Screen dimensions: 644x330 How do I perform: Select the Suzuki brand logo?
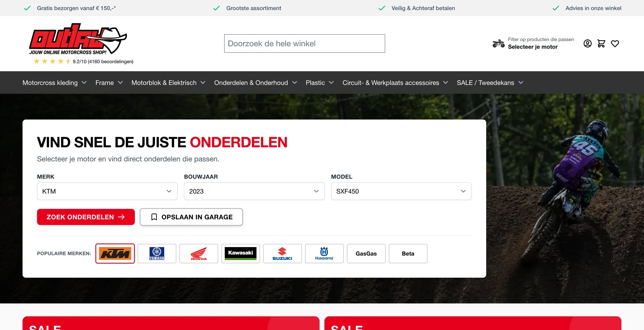point(283,254)
